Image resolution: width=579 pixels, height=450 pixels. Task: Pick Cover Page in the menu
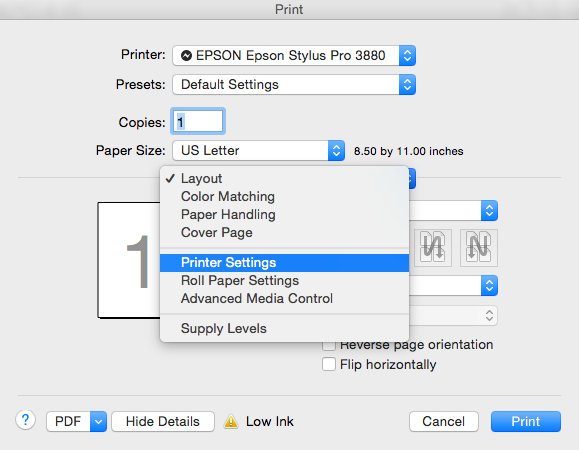point(284,233)
